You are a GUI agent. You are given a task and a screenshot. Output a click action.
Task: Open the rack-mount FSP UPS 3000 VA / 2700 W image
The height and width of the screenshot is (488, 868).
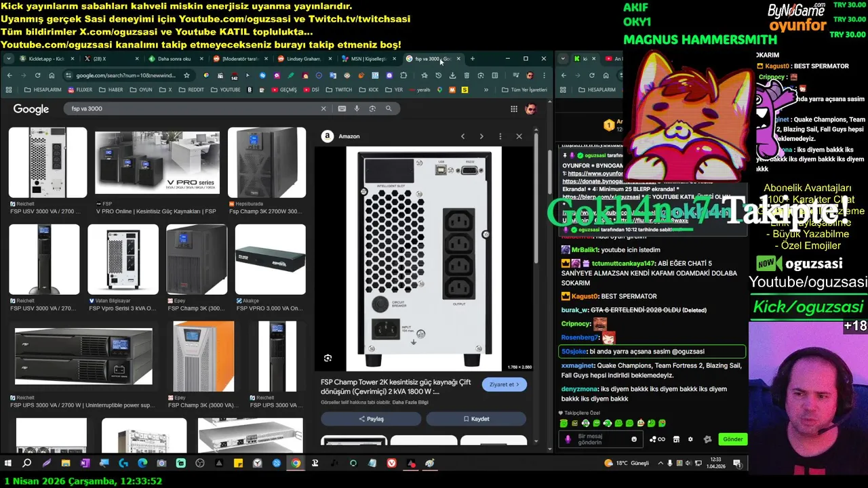coord(83,357)
